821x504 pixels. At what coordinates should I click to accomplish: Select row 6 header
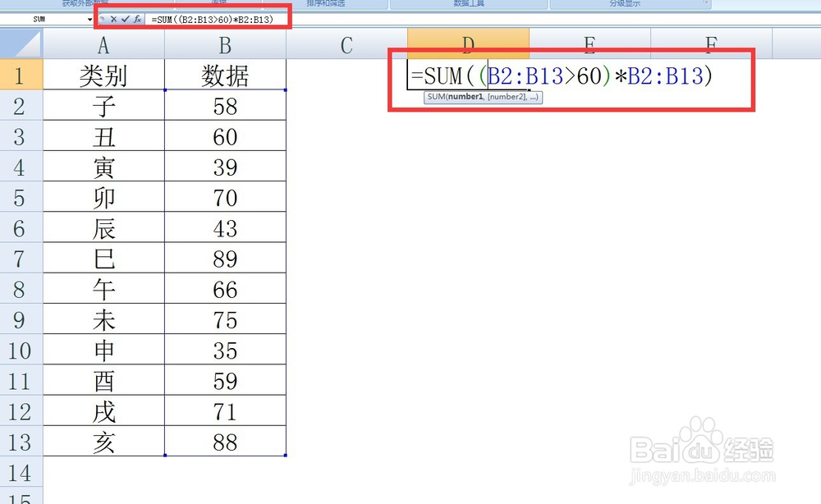click(21, 227)
